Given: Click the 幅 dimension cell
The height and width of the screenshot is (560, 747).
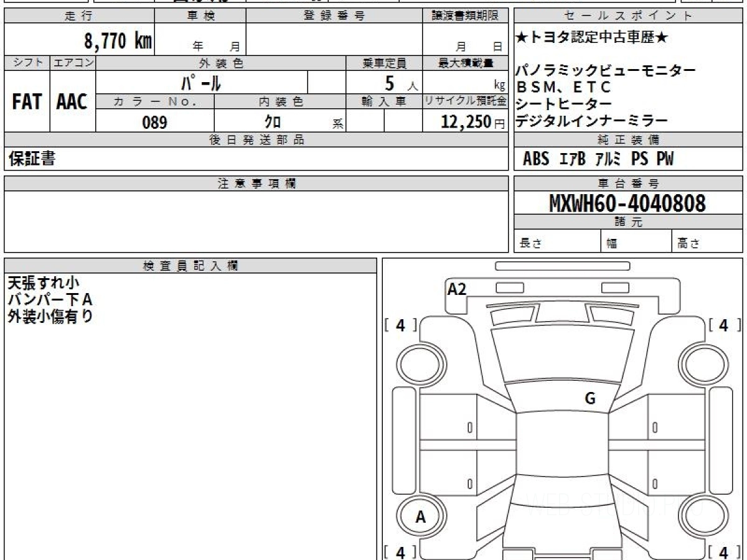Looking at the screenshot, I should (x=637, y=241).
